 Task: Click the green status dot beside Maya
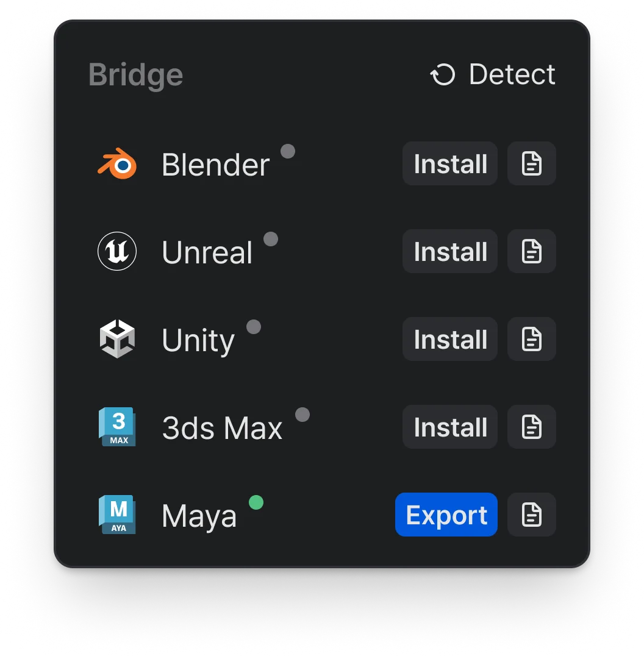point(256,502)
